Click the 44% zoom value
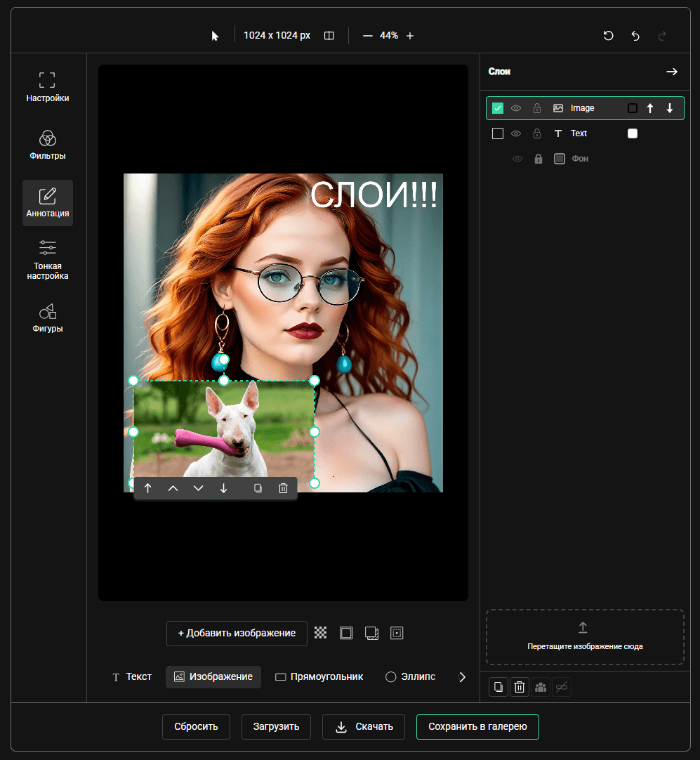Image resolution: width=700 pixels, height=760 pixels. pyautogui.click(x=388, y=36)
